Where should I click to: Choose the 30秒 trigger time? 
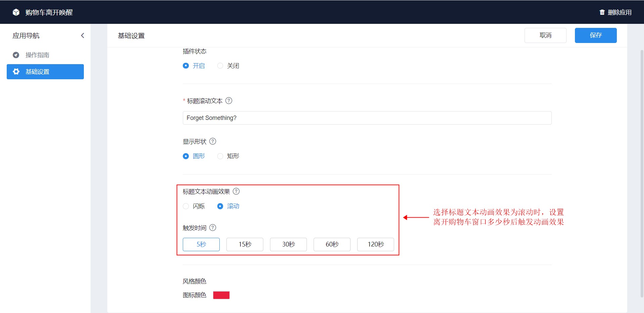coord(288,244)
